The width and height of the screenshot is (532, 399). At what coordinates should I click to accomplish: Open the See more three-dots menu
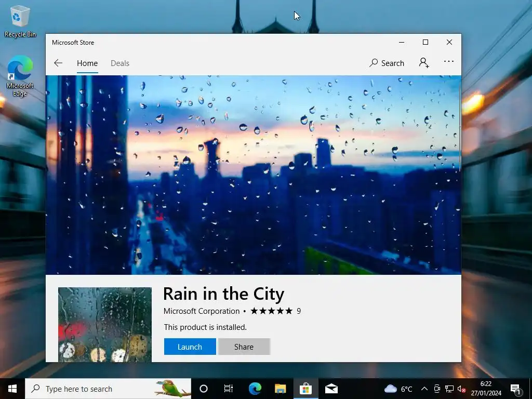(448, 61)
